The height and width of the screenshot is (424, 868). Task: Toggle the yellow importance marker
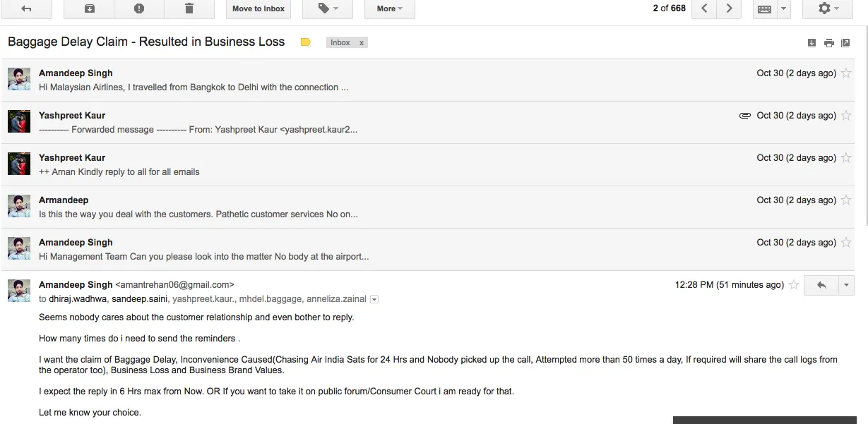[x=305, y=42]
